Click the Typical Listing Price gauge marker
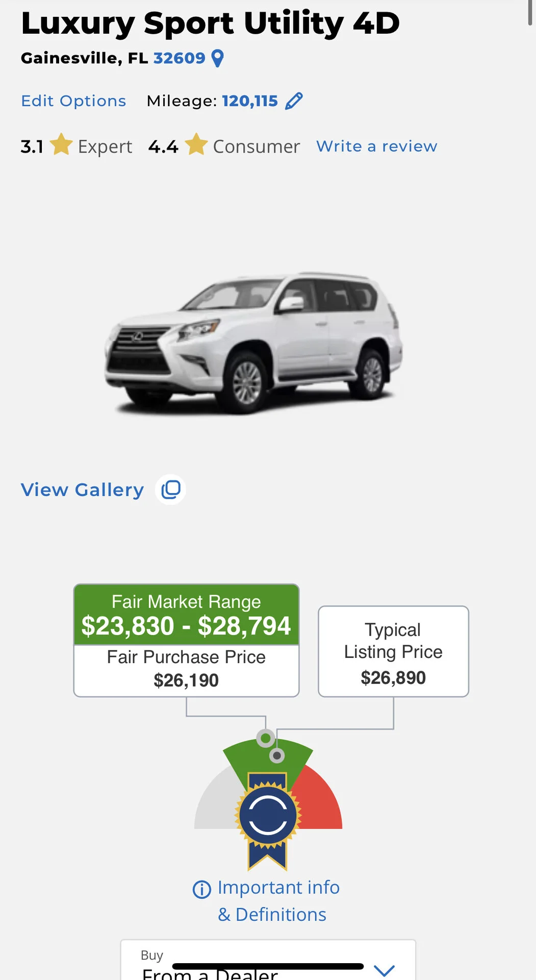536x980 pixels. coord(277,755)
